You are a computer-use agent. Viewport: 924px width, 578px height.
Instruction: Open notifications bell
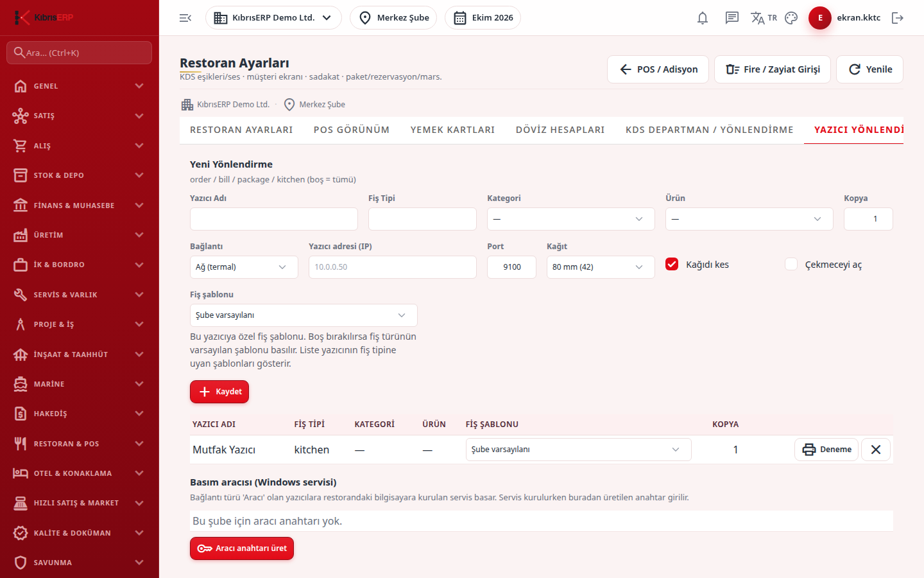[703, 18]
